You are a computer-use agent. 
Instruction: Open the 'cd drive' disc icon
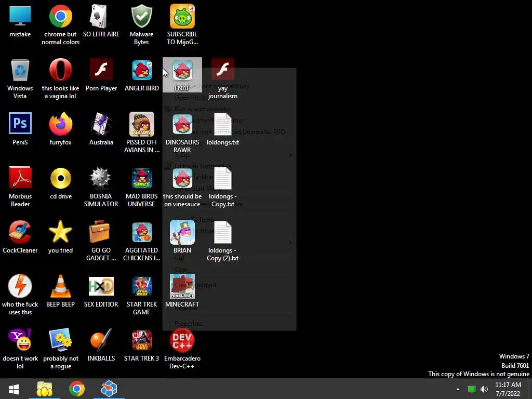click(x=60, y=178)
